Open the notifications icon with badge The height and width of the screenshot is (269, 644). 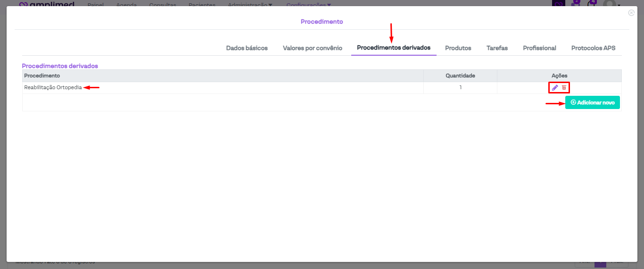(591, 3)
